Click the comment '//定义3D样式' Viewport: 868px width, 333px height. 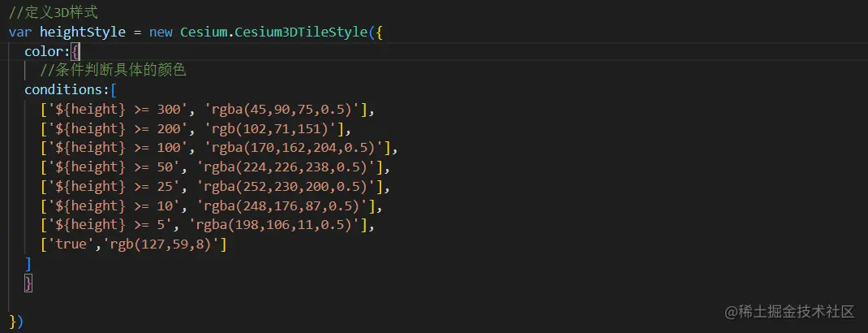54,12
